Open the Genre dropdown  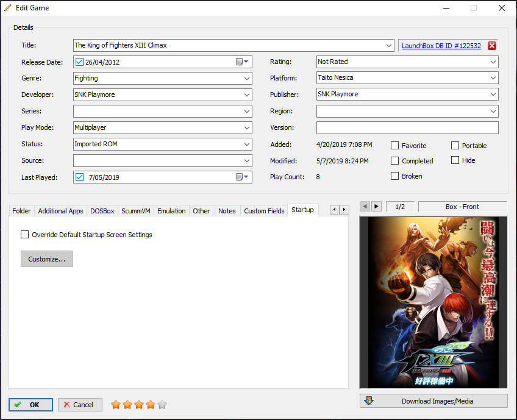pyautogui.click(x=247, y=79)
